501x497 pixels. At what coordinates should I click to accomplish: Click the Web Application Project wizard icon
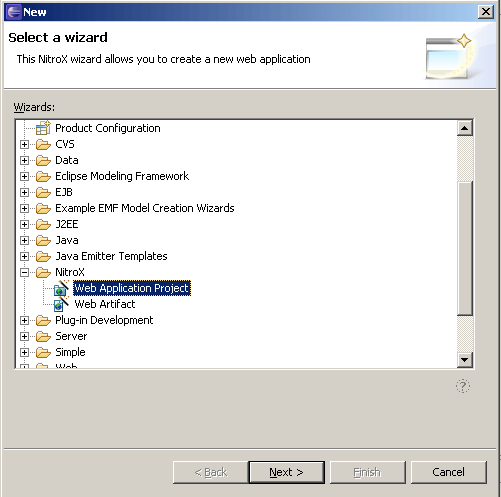click(x=61, y=288)
